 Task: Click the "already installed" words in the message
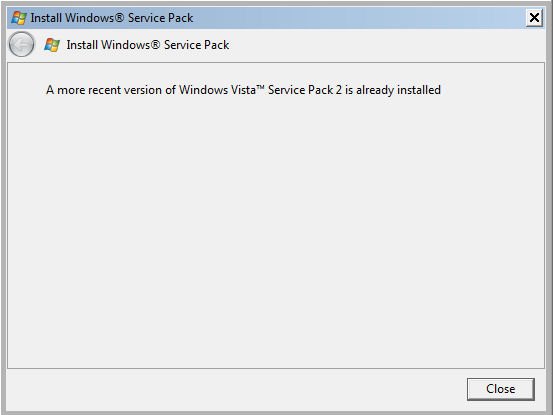[x=398, y=90]
